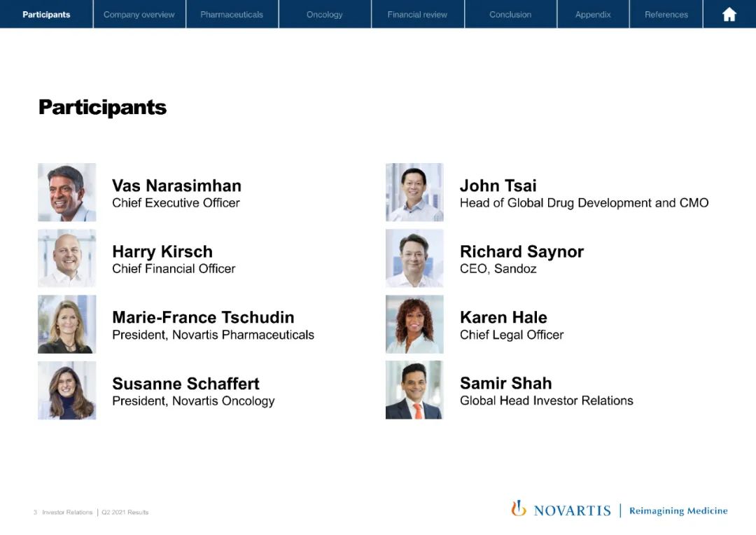Click the photo beside Chief Executive Officer
This screenshot has width=756, height=535.
pos(66,193)
